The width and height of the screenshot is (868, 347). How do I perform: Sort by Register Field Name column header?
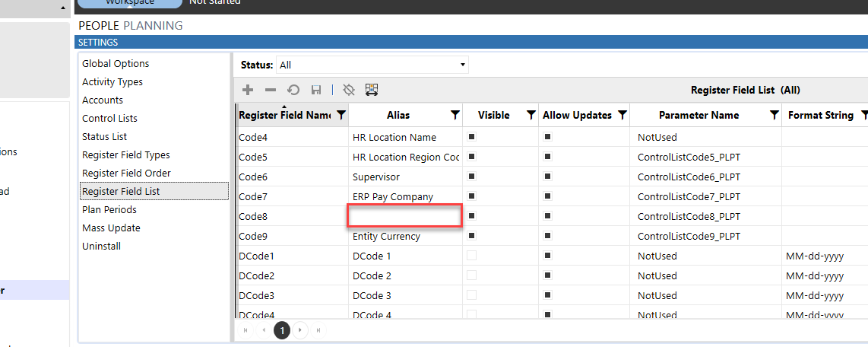pos(284,116)
